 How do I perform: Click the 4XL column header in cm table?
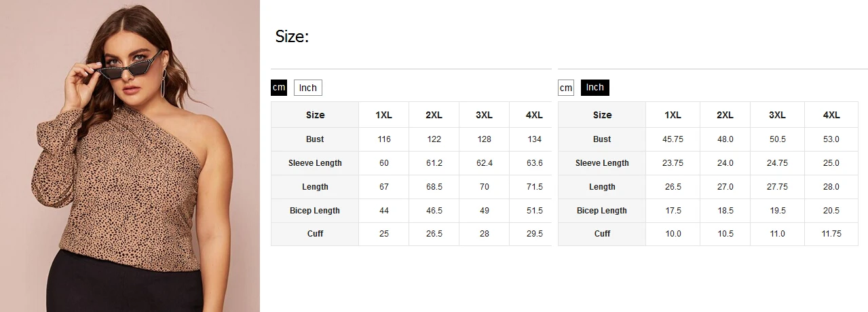534,115
